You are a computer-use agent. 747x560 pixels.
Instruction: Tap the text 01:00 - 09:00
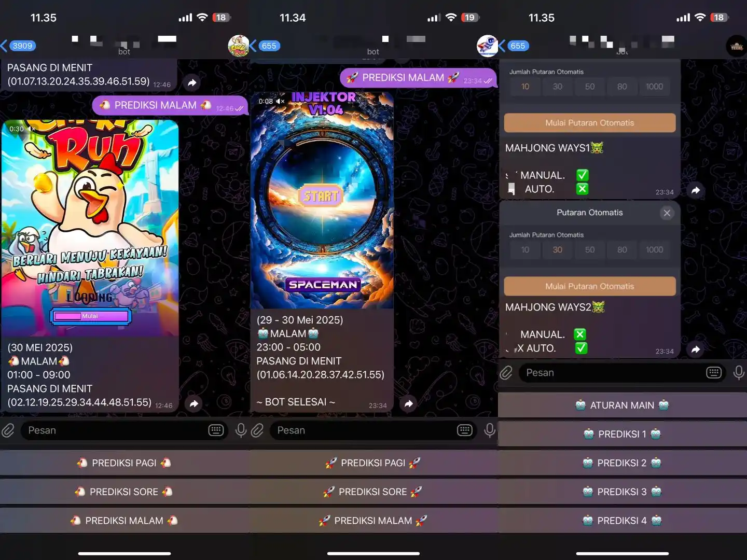(39, 375)
